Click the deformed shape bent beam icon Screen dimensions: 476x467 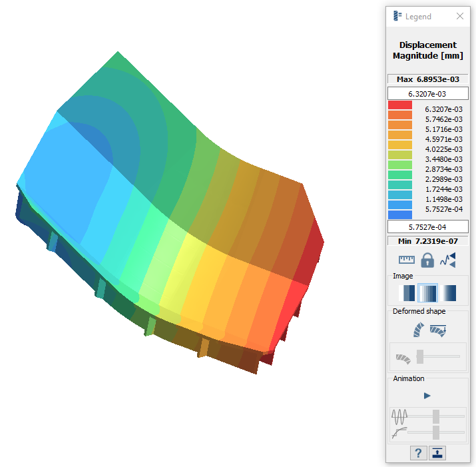click(x=417, y=329)
